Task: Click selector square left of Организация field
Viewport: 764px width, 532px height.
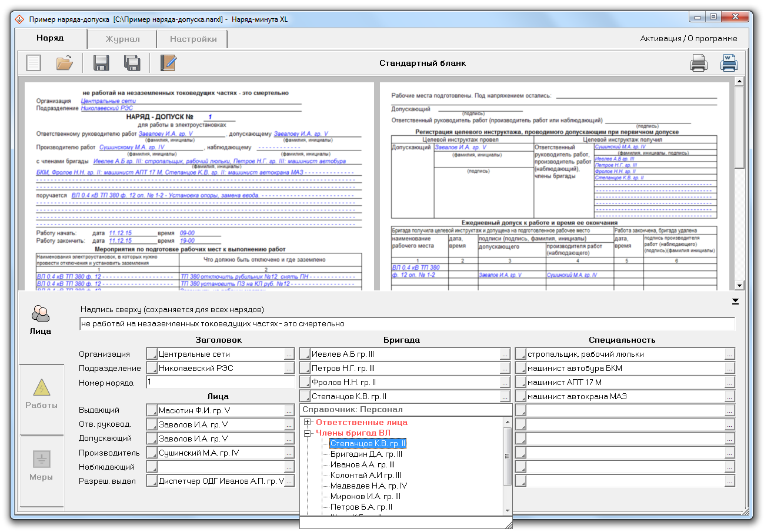Action: 152,354
